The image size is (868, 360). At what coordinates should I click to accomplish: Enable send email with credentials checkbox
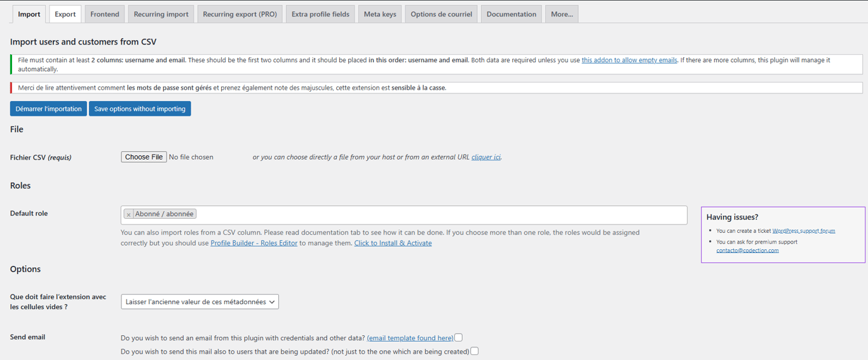458,338
